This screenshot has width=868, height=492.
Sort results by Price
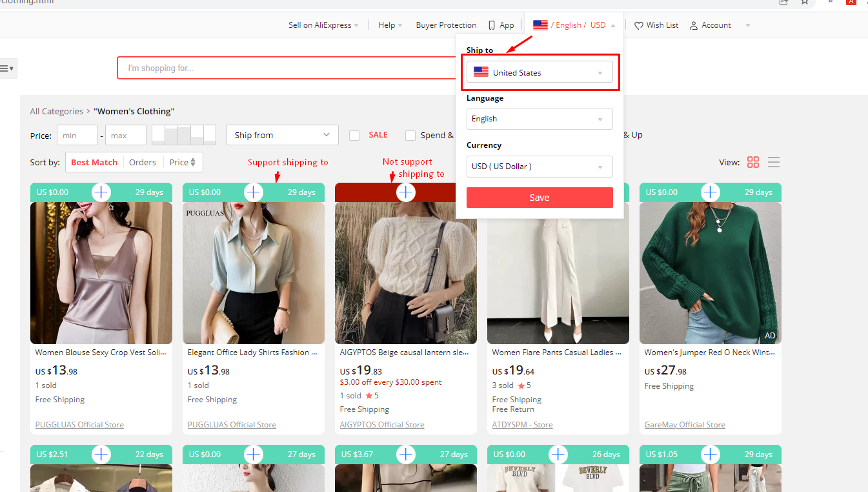coord(183,162)
